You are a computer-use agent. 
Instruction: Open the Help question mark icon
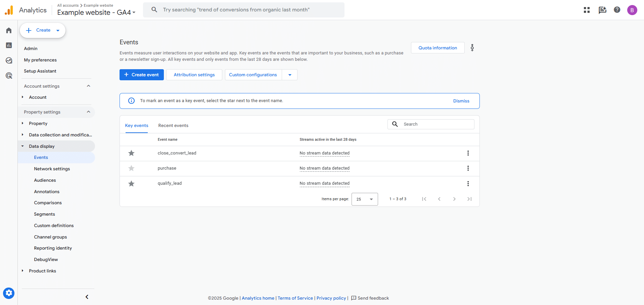pyautogui.click(x=617, y=10)
